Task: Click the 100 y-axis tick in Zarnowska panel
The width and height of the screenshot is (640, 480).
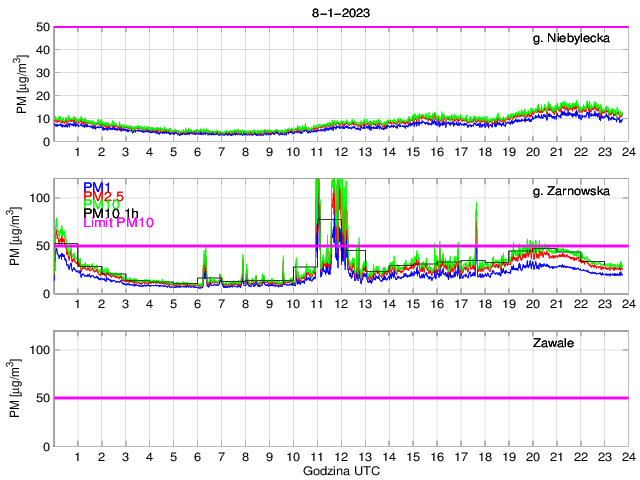Action: [x=38, y=198]
